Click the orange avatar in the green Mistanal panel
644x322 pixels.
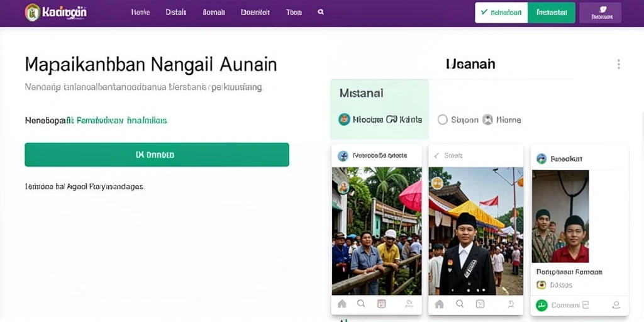pyautogui.click(x=344, y=119)
